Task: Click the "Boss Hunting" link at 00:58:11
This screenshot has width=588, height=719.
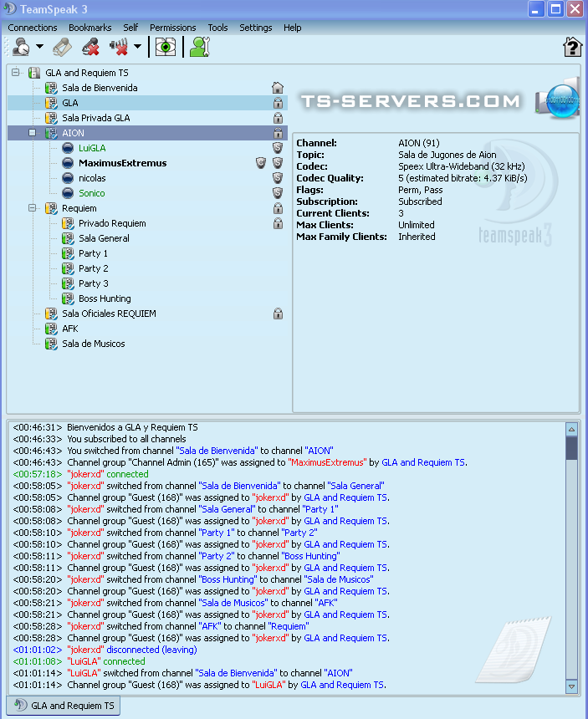Action: point(310,556)
